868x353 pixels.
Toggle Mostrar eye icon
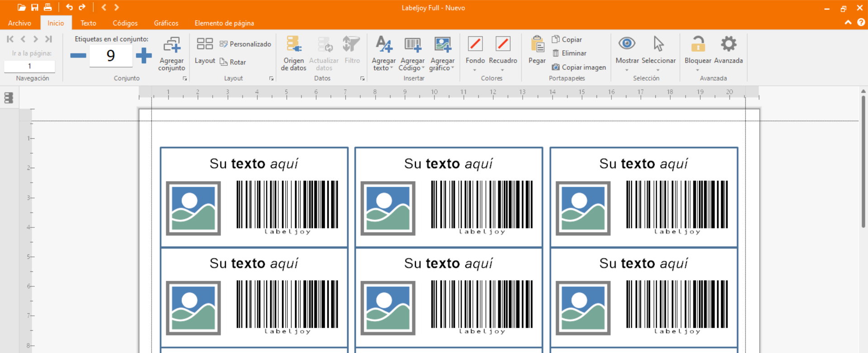627,44
